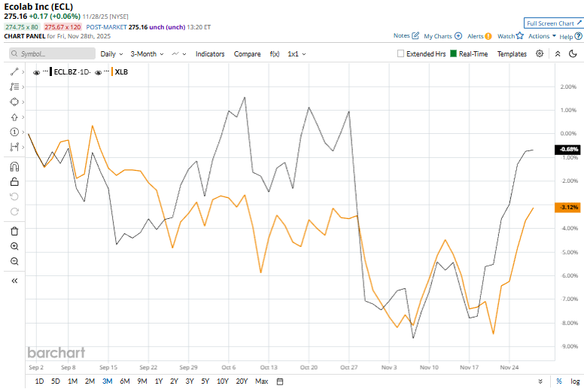
Task: Choose the shapes drawing tool
Action: pos(14,102)
